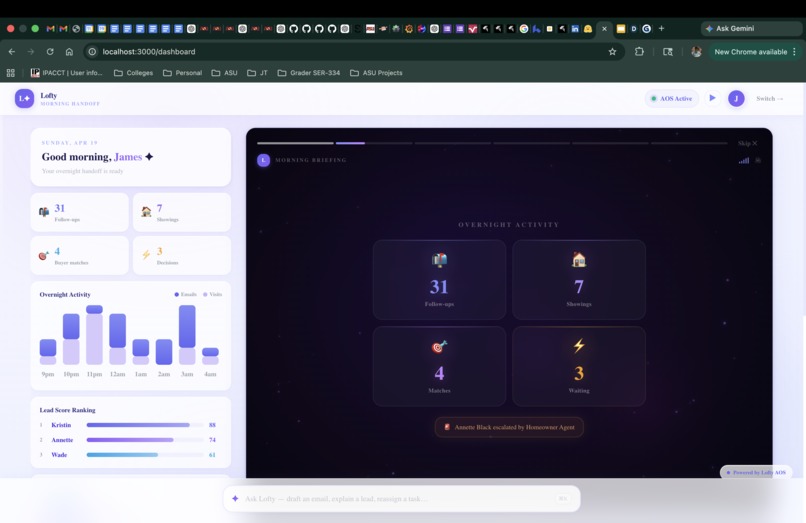Click the lightning bolt icon in the briefing Waiting tile
This screenshot has width=806, height=523.
pos(579,346)
